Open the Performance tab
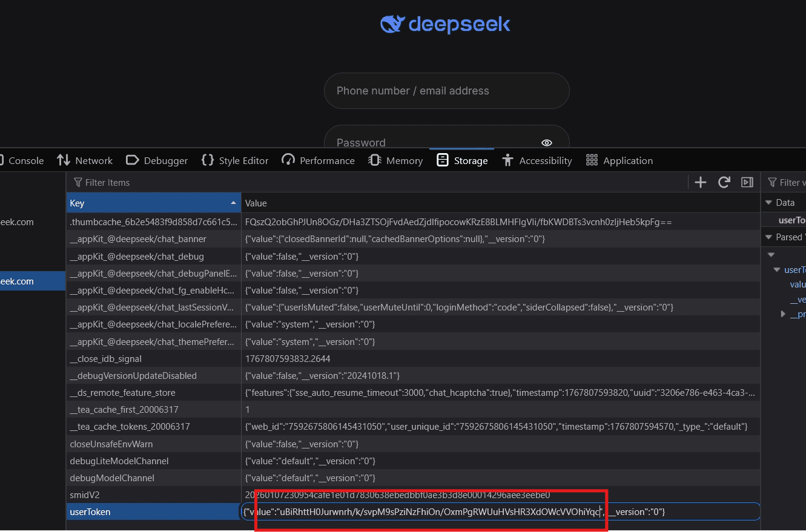This screenshot has height=532, width=806. point(319,160)
